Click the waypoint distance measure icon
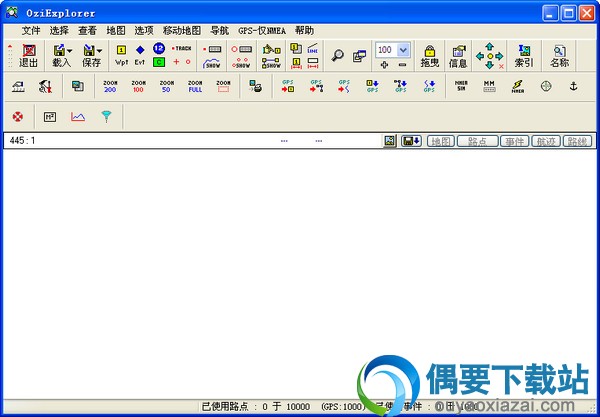 pyautogui.click(x=296, y=63)
